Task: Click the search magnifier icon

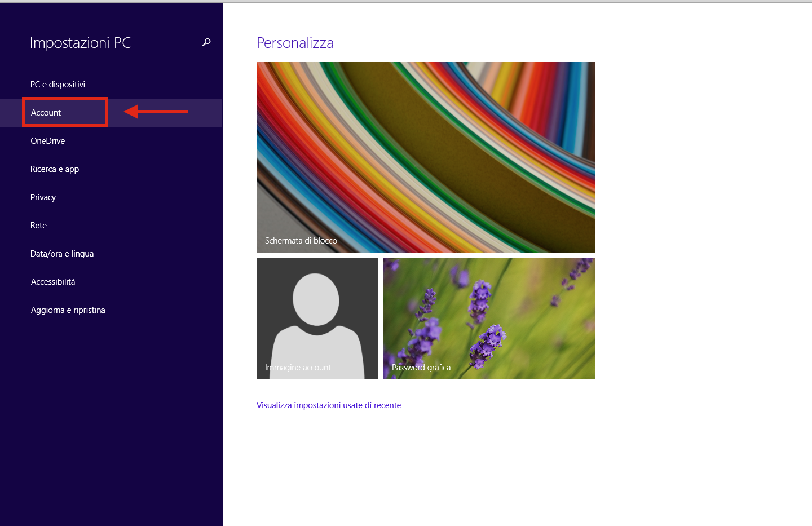Action: coord(206,42)
